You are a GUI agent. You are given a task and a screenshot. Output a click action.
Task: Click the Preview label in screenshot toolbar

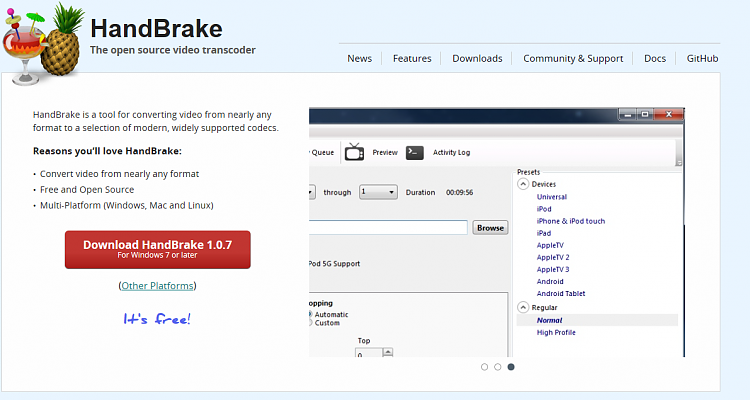[x=385, y=152]
